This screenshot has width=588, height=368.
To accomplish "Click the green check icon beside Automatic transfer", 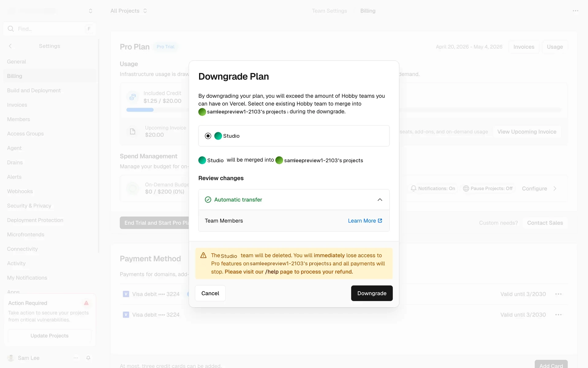I will [x=208, y=200].
